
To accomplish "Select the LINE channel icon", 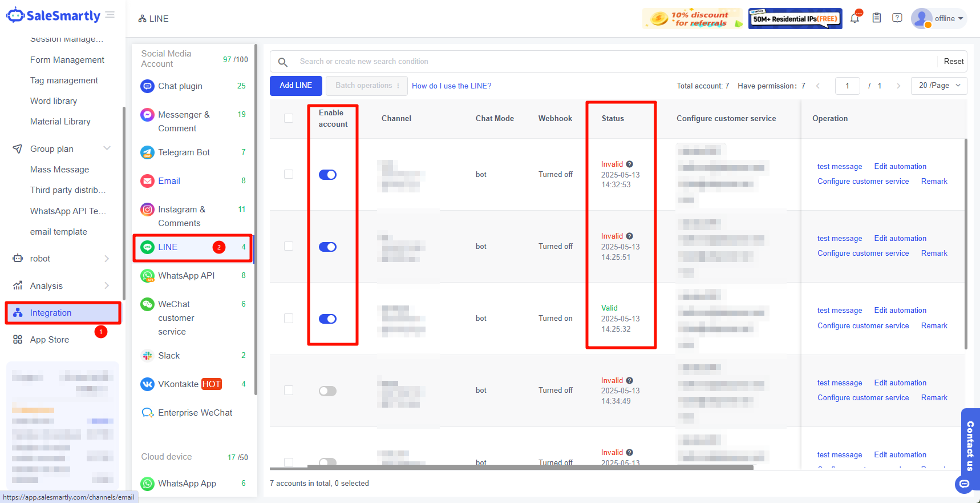I will (147, 247).
